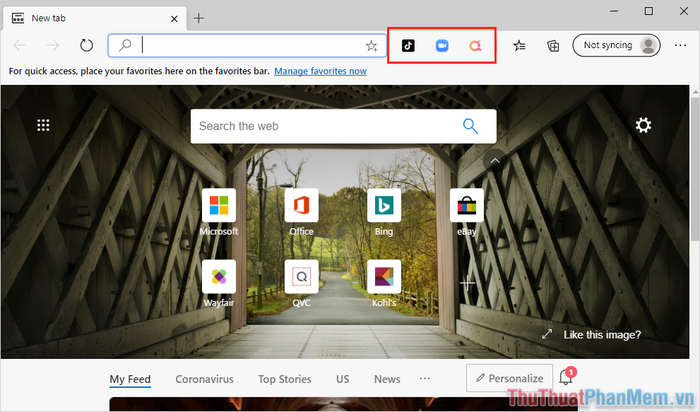
Task: Switch to the US feed tab
Action: (342, 379)
